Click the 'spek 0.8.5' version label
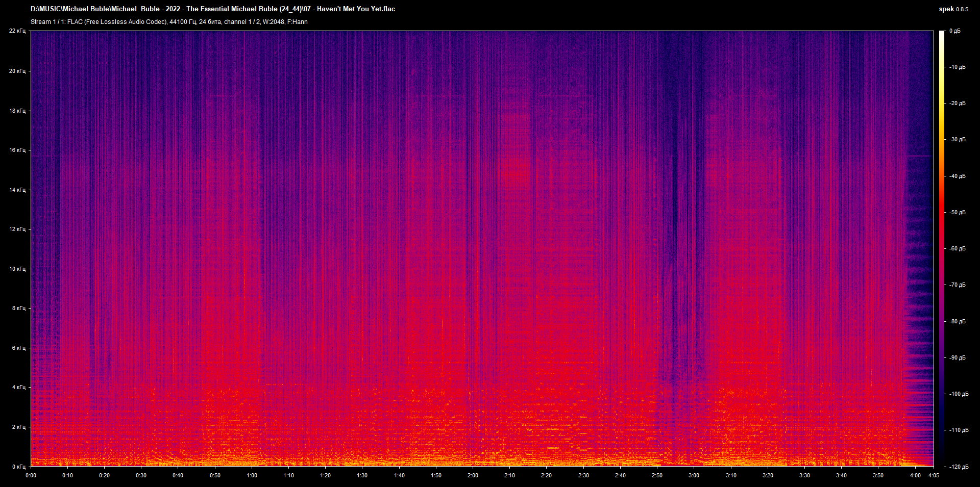This screenshot has width=980, height=487. click(x=953, y=9)
